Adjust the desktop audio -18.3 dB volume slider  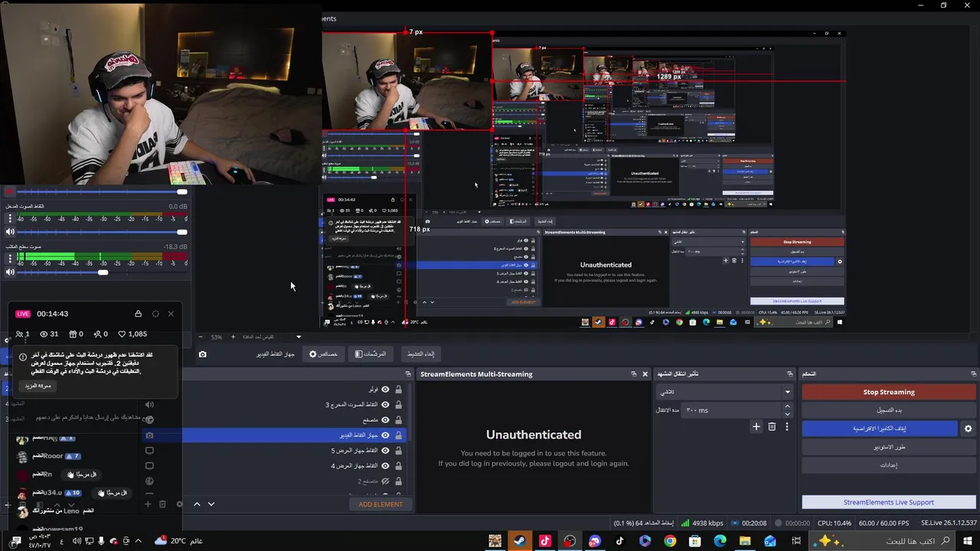(x=102, y=272)
